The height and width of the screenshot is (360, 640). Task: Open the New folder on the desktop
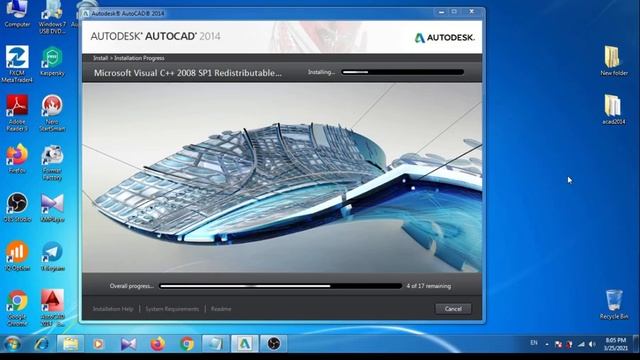click(x=613, y=61)
